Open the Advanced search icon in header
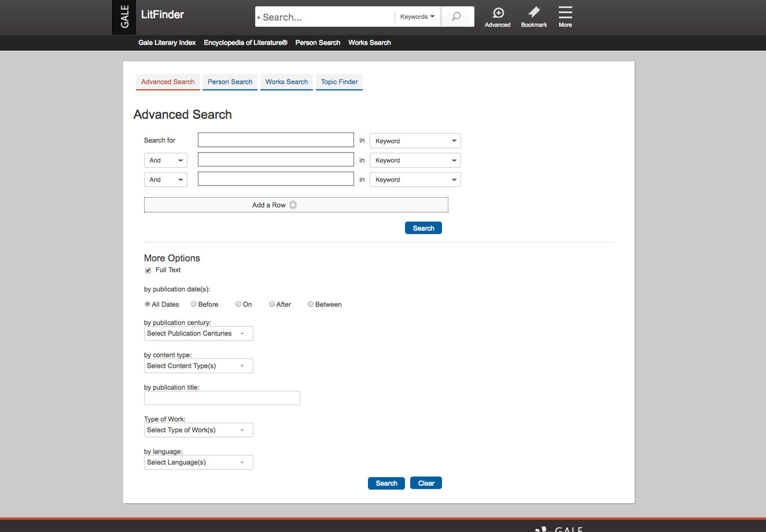 click(498, 17)
